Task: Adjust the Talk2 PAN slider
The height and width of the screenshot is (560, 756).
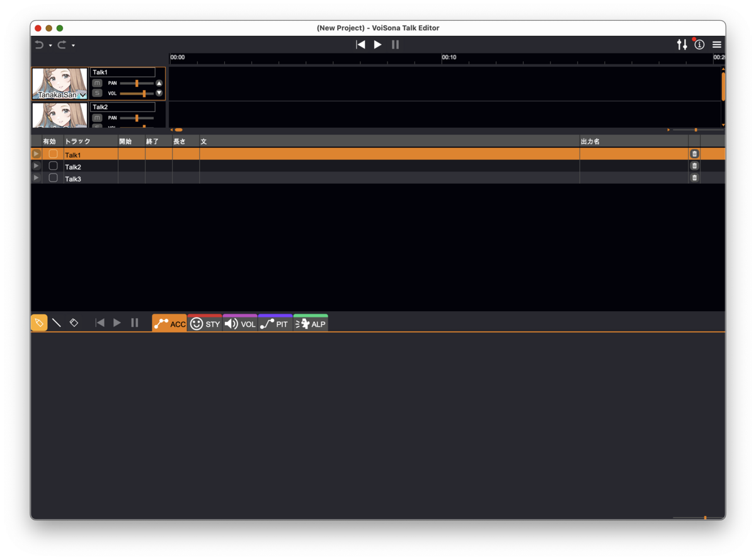Action: click(137, 118)
